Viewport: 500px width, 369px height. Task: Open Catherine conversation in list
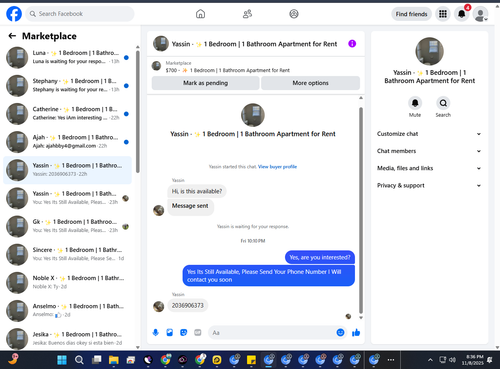tap(67, 114)
